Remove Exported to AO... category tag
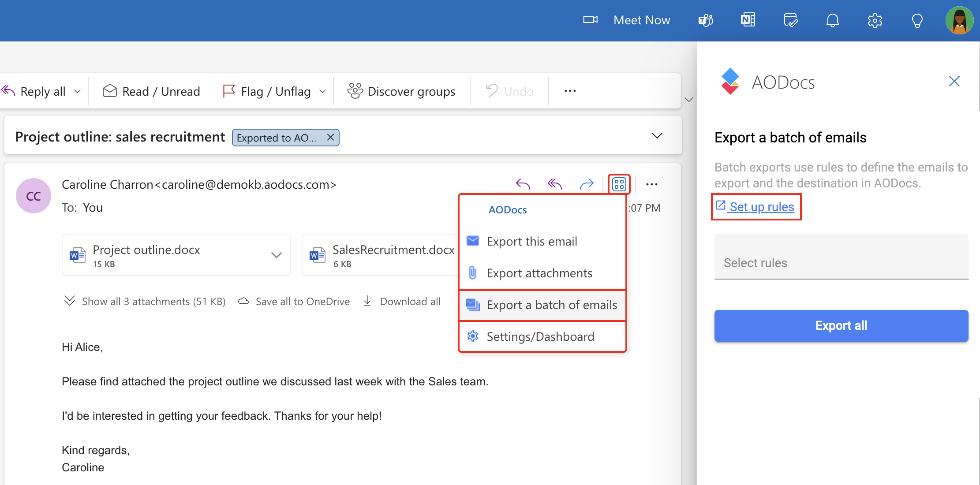Viewport: 980px width, 485px height. coord(330,137)
